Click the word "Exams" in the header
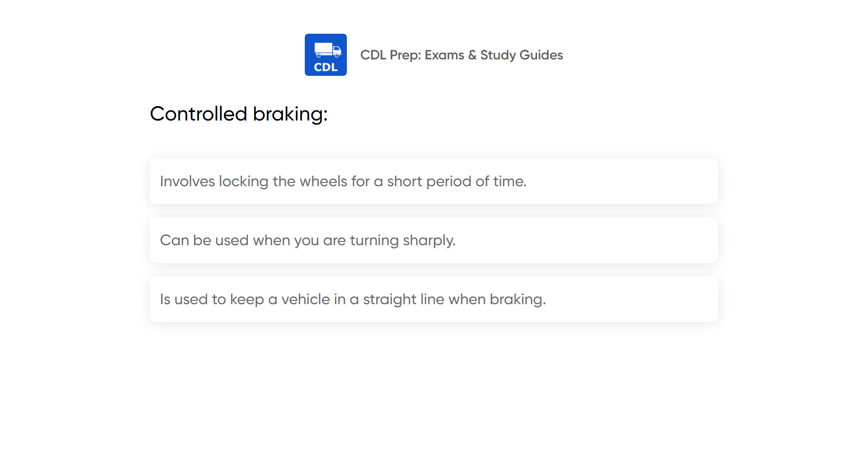 (x=444, y=55)
